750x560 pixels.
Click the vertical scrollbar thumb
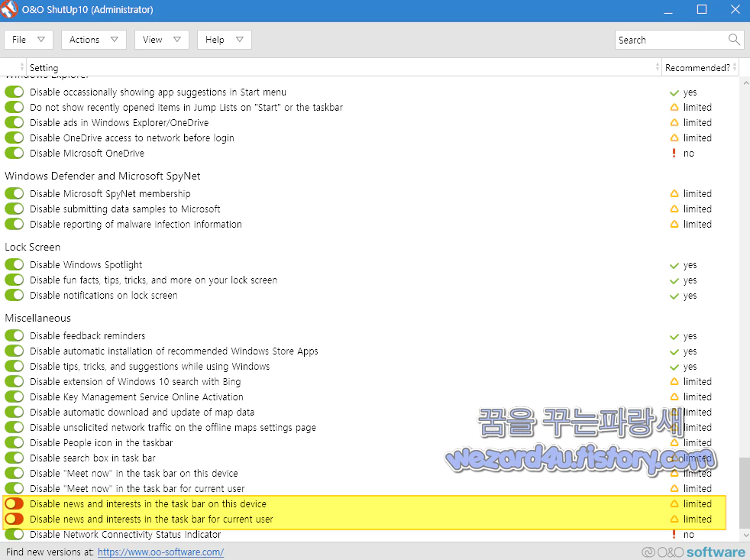(x=745, y=491)
